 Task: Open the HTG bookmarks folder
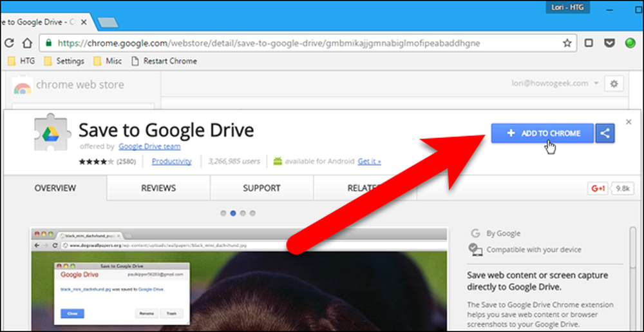(x=22, y=61)
